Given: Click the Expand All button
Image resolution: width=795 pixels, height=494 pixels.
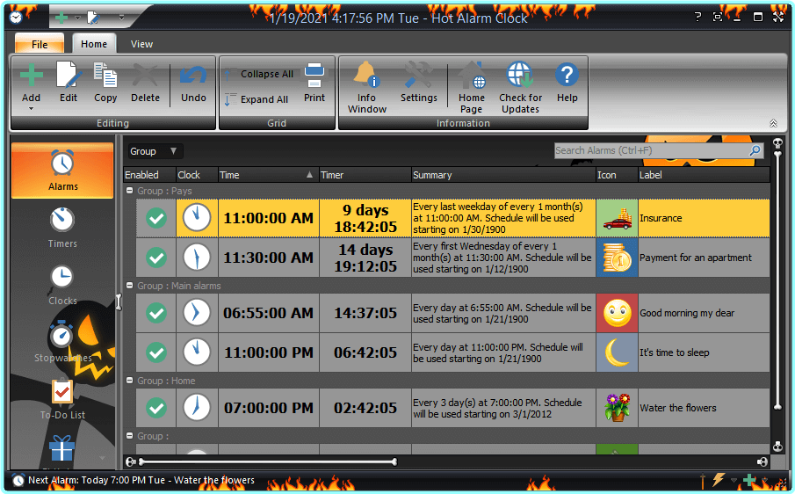Looking at the screenshot, I should pos(257,99).
